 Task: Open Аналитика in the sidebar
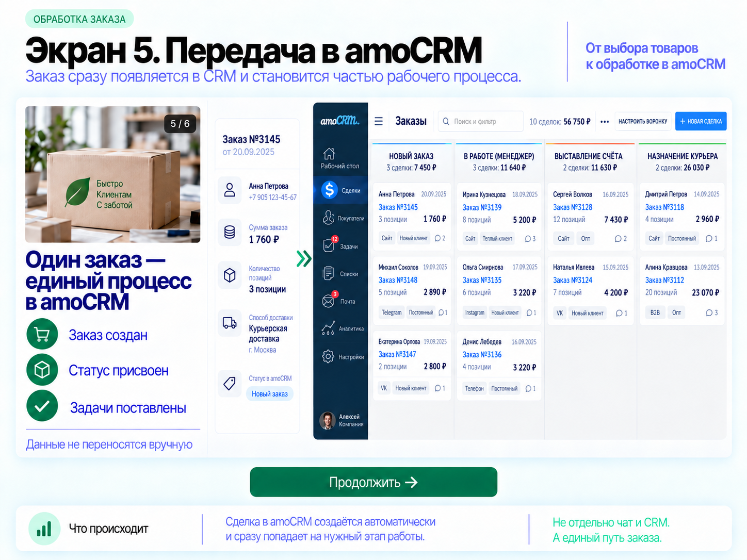pyautogui.click(x=343, y=328)
